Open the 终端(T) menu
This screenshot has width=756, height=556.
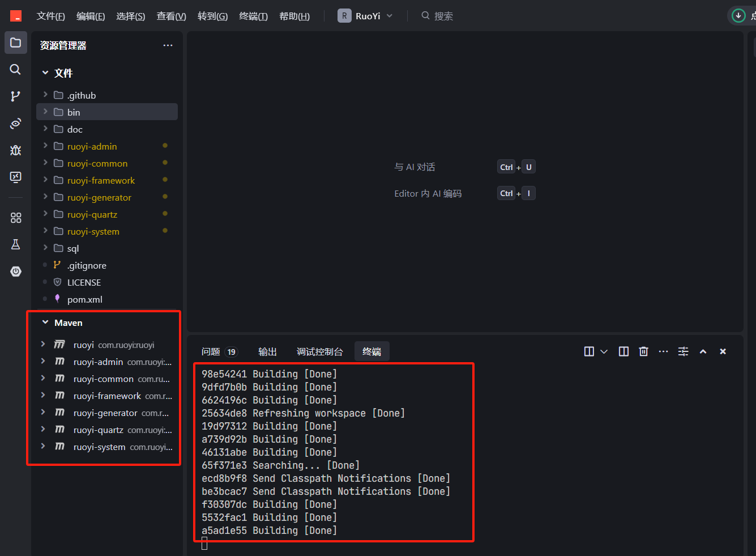[254, 16]
